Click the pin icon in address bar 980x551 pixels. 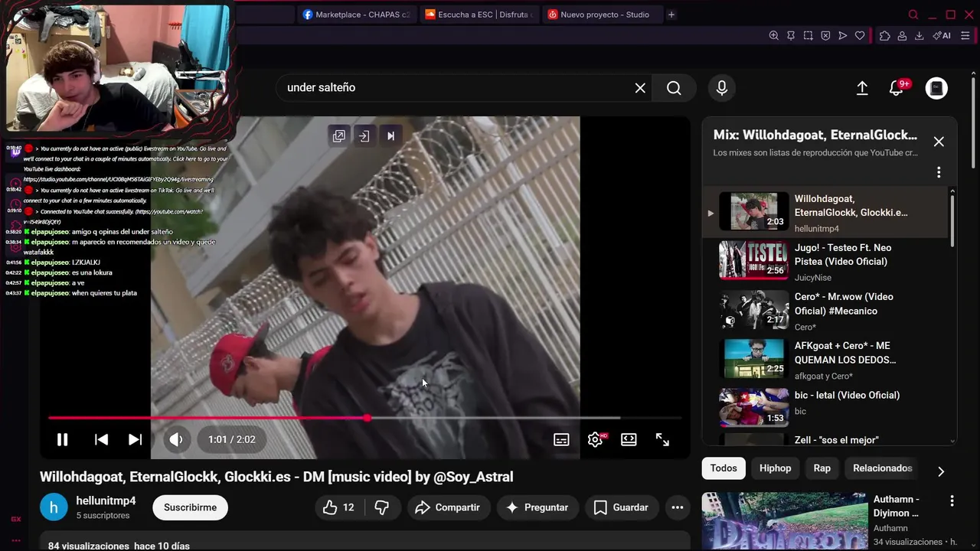(x=791, y=36)
